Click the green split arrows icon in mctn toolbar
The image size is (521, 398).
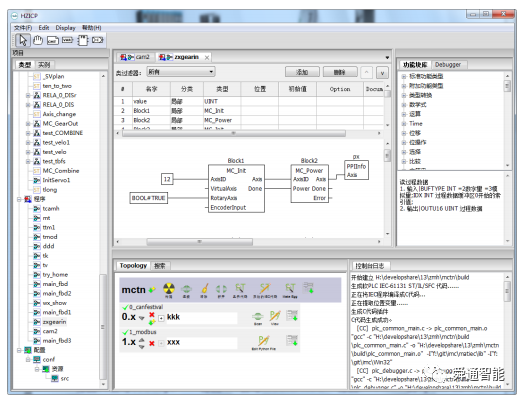coord(221,289)
